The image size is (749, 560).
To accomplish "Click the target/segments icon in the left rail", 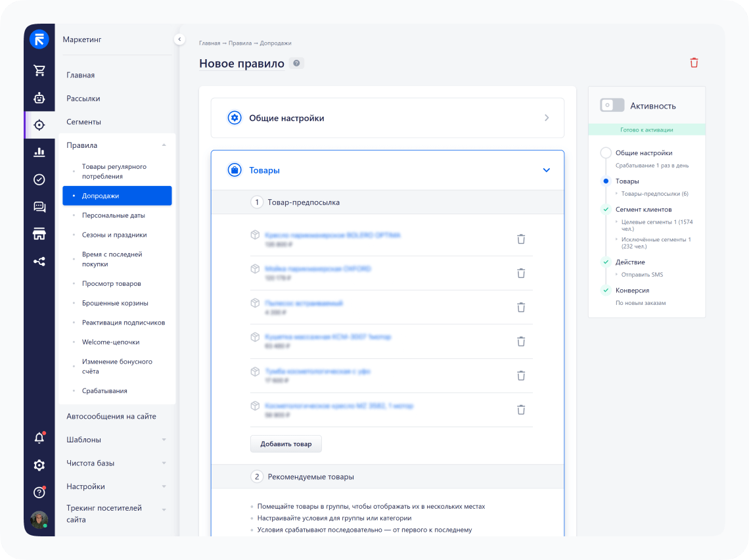I will [x=39, y=124].
